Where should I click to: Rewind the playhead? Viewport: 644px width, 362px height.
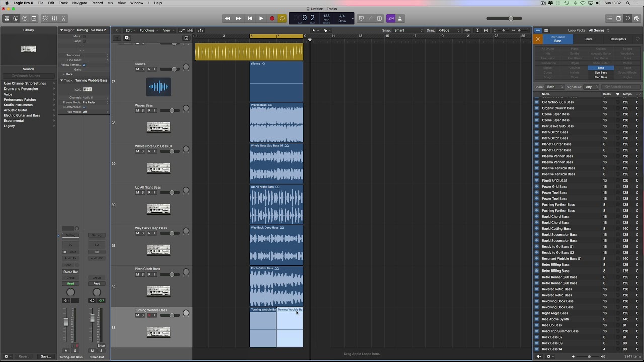click(x=227, y=18)
